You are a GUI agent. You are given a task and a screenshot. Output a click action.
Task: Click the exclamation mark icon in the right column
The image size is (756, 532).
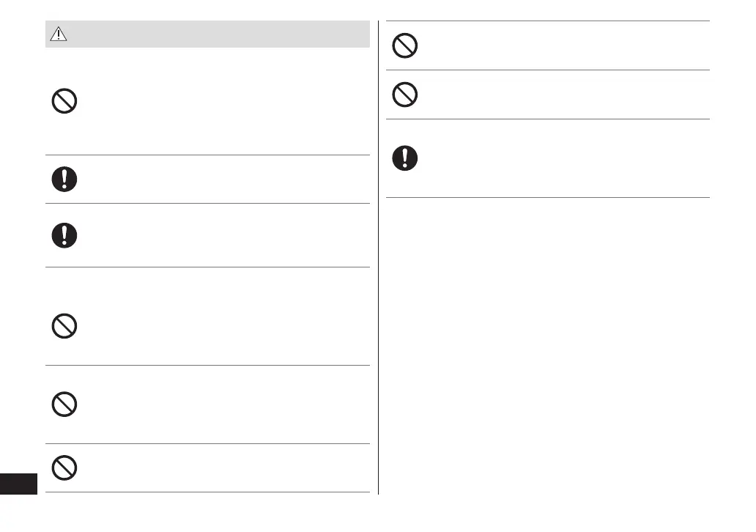coord(405,158)
